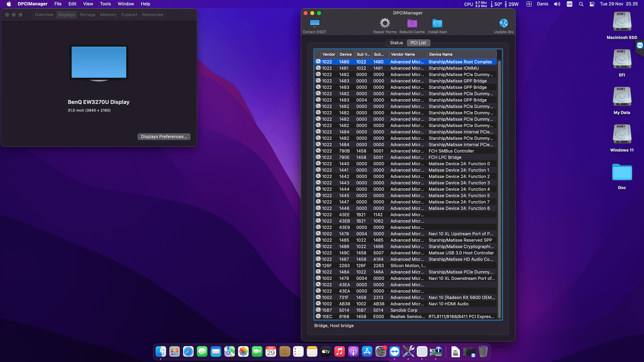The height and width of the screenshot is (362, 644).
Task: Click the Install Kext folder icon
Action: click(437, 23)
